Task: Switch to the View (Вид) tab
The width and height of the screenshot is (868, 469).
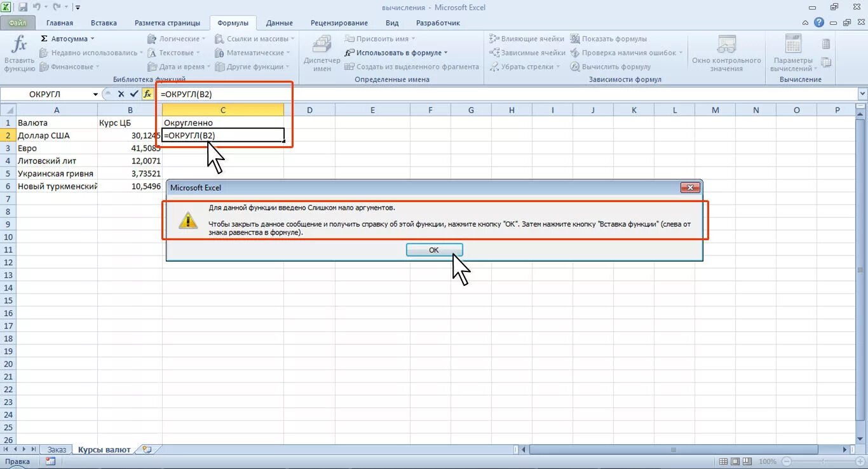Action: 392,23
